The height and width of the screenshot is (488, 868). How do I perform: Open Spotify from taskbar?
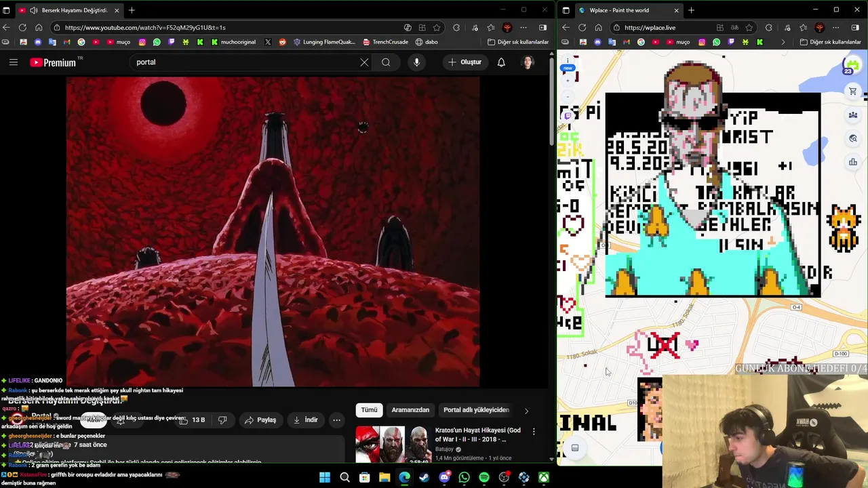pyautogui.click(x=484, y=478)
